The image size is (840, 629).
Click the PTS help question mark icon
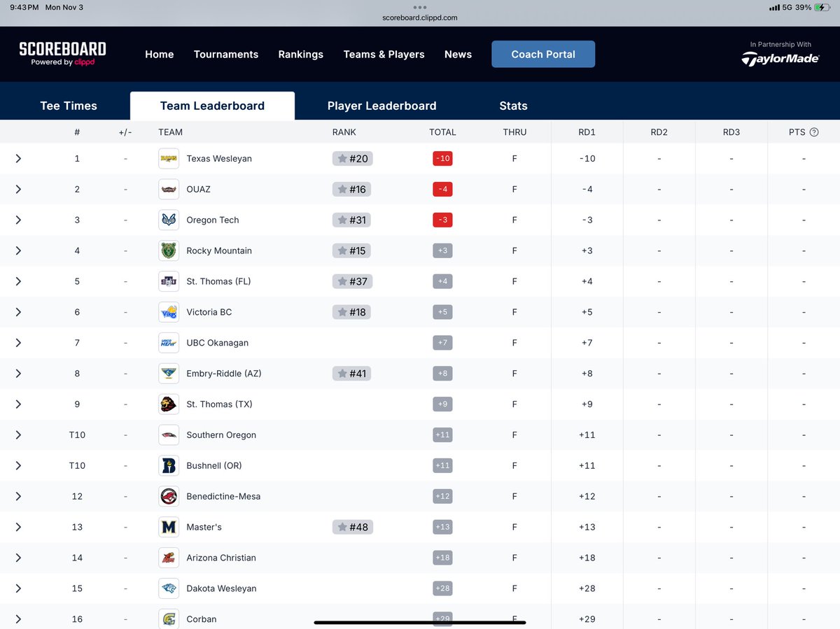click(814, 132)
